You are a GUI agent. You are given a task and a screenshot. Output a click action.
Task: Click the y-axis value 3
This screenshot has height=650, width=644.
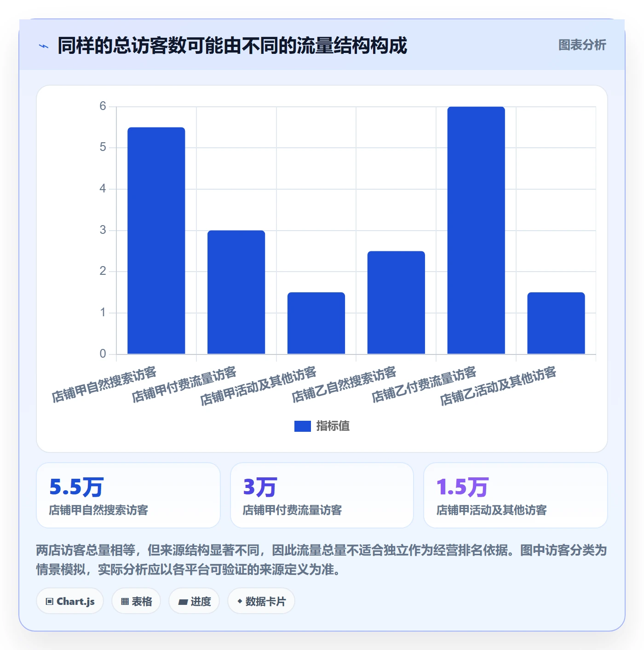tap(103, 230)
